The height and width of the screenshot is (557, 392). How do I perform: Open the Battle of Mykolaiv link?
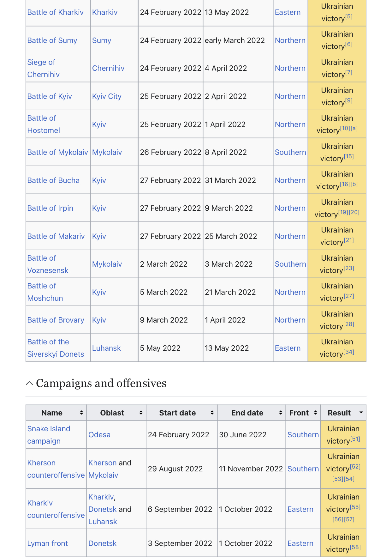coord(57,152)
